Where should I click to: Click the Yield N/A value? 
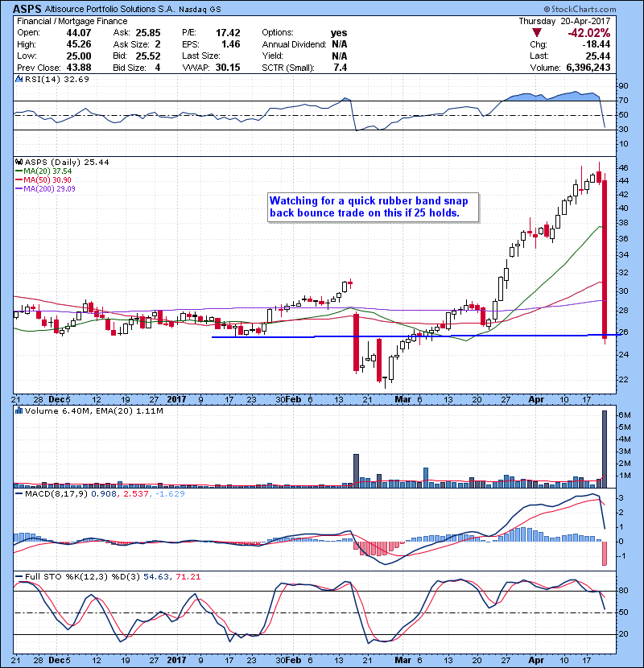(x=339, y=56)
